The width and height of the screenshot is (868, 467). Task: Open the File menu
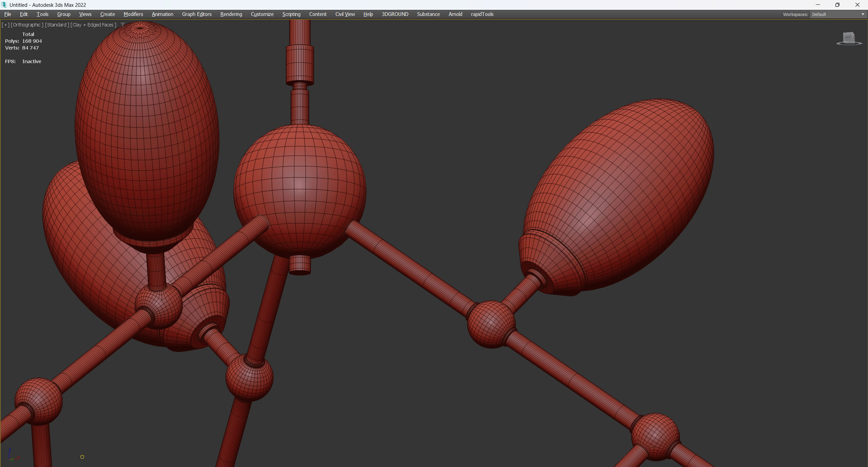[x=7, y=14]
